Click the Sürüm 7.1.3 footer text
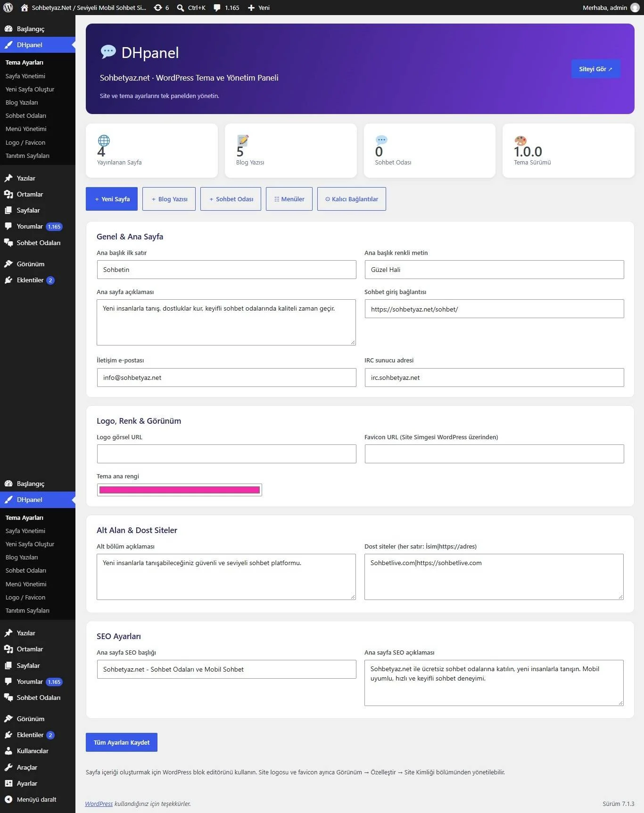The height and width of the screenshot is (813, 644). pyautogui.click(x=618, y=804)
